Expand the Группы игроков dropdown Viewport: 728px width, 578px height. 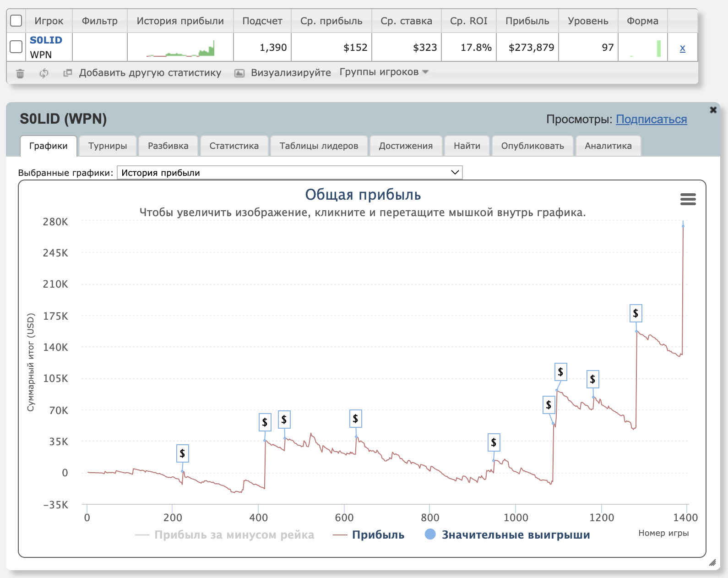384,72
